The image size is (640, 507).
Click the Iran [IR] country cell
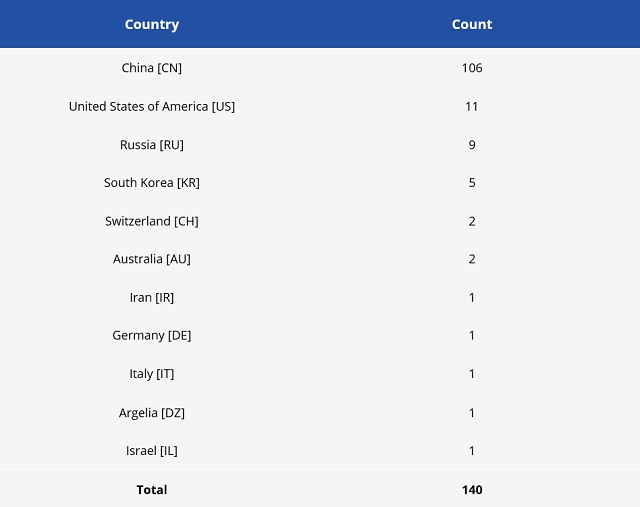pyautogui.click(x=152, y=297)
